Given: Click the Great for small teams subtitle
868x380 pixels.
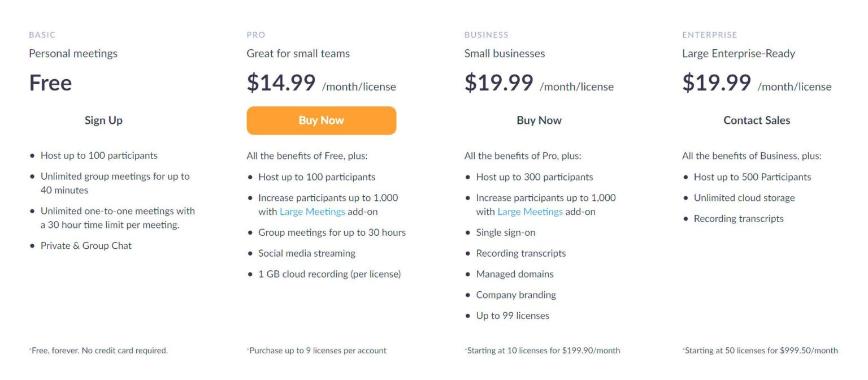Looking at the screenshot, I should tap(298, 53).
